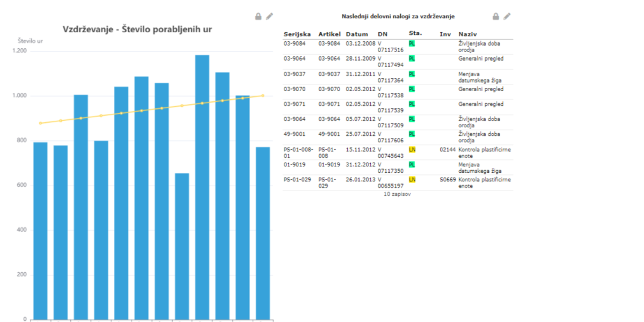Click the green PL status badge for 03-9084
This screenshot has height=322, width=644.
pyautogui.click(x=412, y=43)
